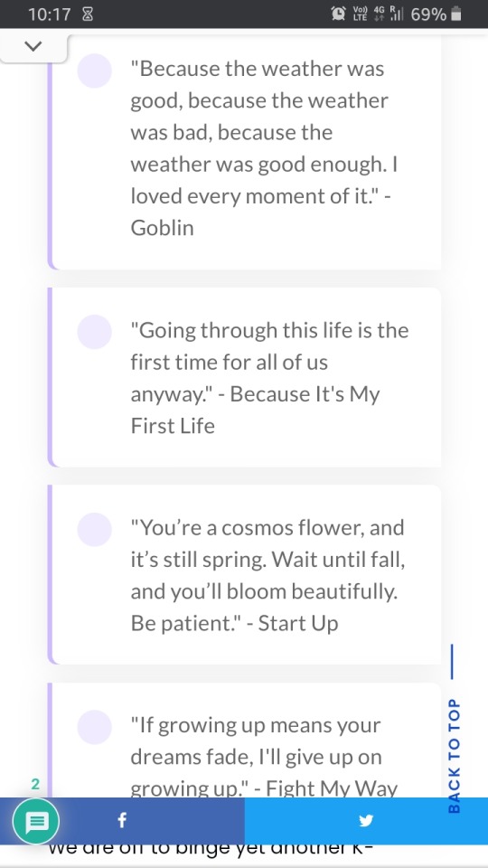Share on Facebook via the f icon

point(122,820)
